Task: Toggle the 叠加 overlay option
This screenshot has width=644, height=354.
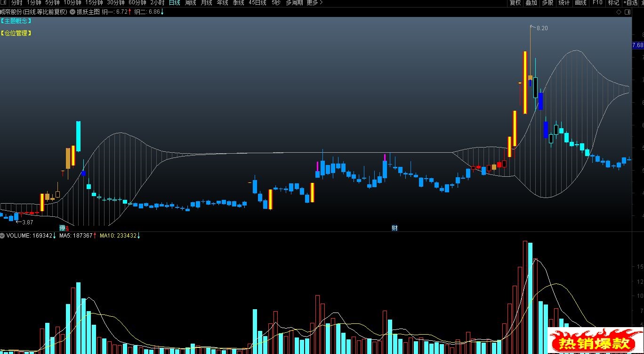Action: coord(531,3)
